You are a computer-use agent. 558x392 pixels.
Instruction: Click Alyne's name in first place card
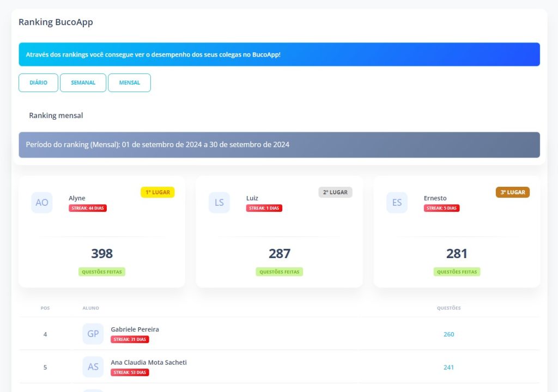coord(77,198)
